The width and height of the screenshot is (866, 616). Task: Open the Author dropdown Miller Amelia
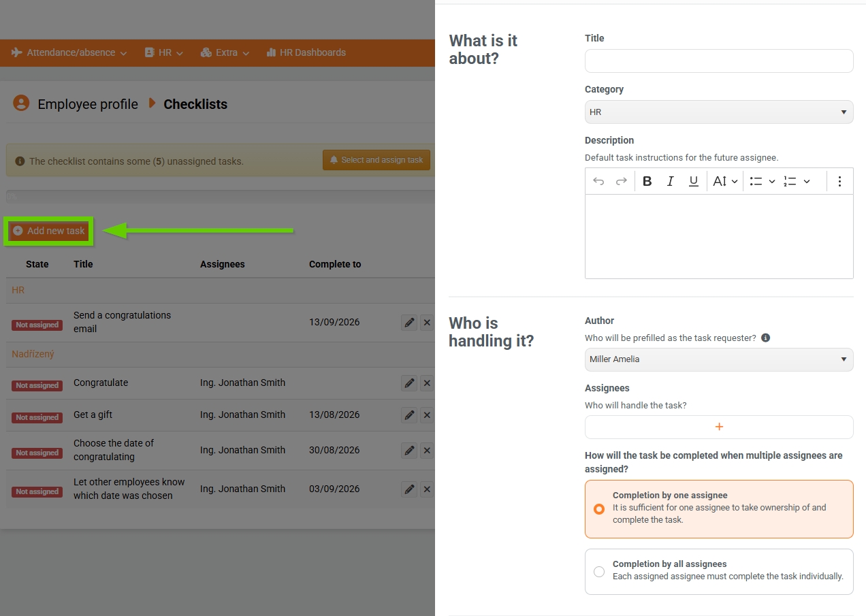pyautogui.click(x=719, y=359)
